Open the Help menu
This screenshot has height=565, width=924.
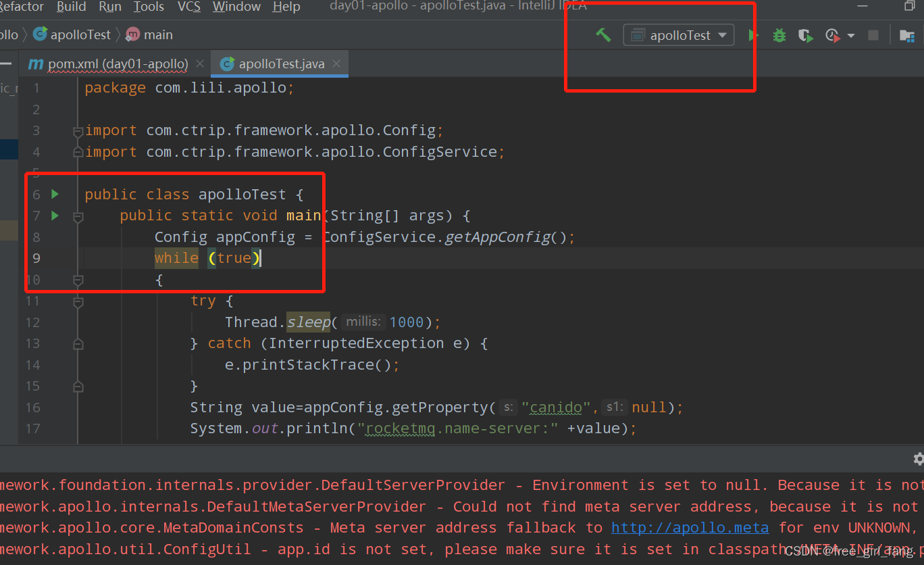(286, 7)
